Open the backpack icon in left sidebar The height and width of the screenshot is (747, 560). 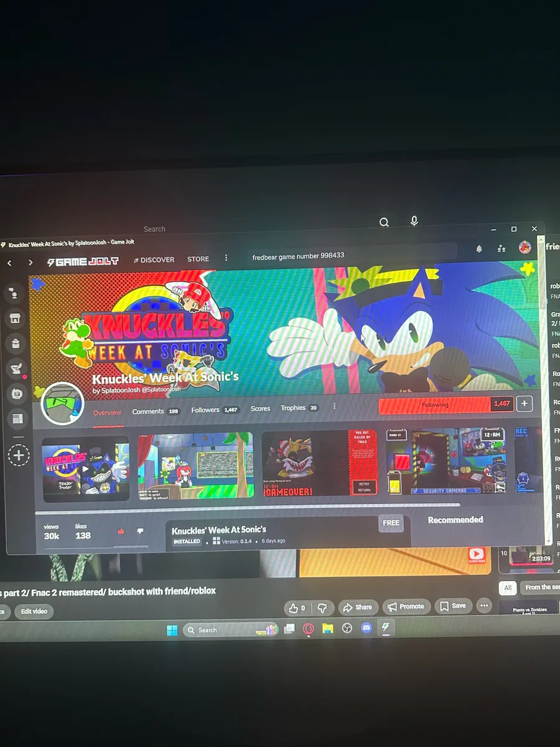coord(15,344)
